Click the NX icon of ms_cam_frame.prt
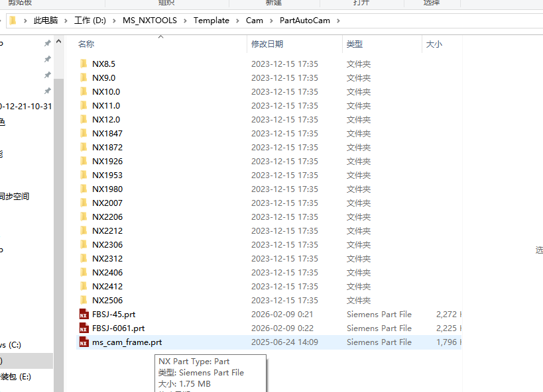The height and width of the screenshot is (392, 543). pyautogui.click(x=84, y=342)
